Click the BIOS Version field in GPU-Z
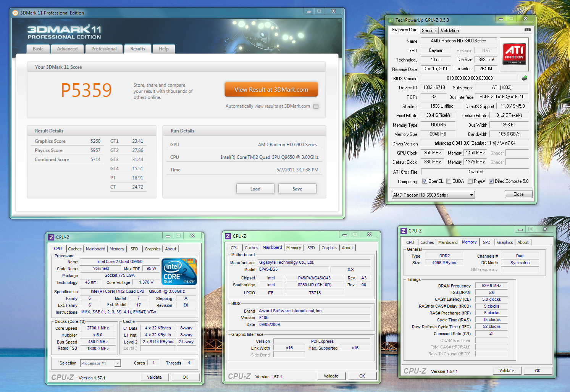 point(470,78)
